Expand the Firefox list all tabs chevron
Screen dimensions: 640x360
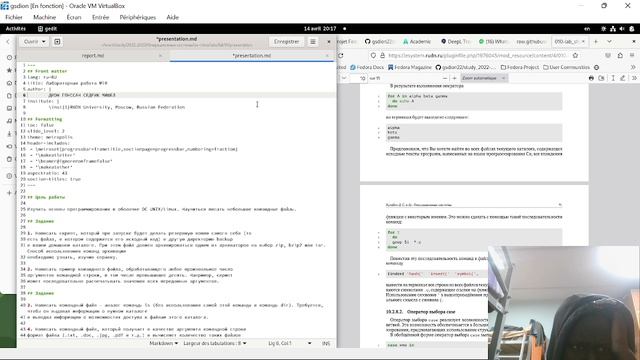point(609,42)
